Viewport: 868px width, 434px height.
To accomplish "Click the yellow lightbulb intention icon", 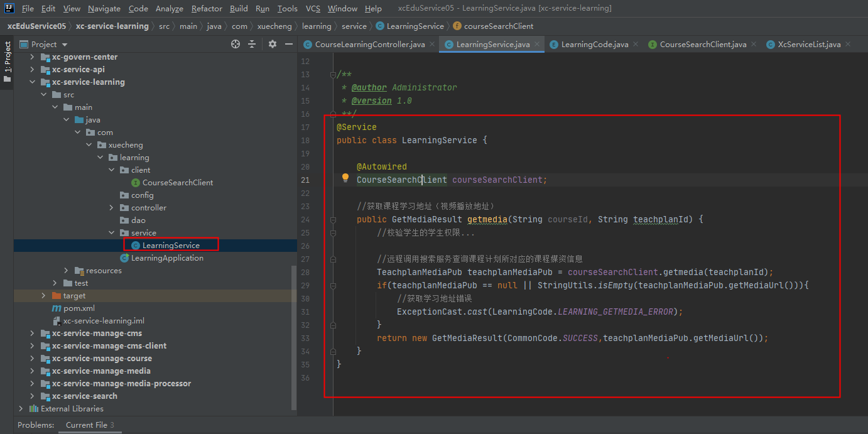I will (345, 178).
